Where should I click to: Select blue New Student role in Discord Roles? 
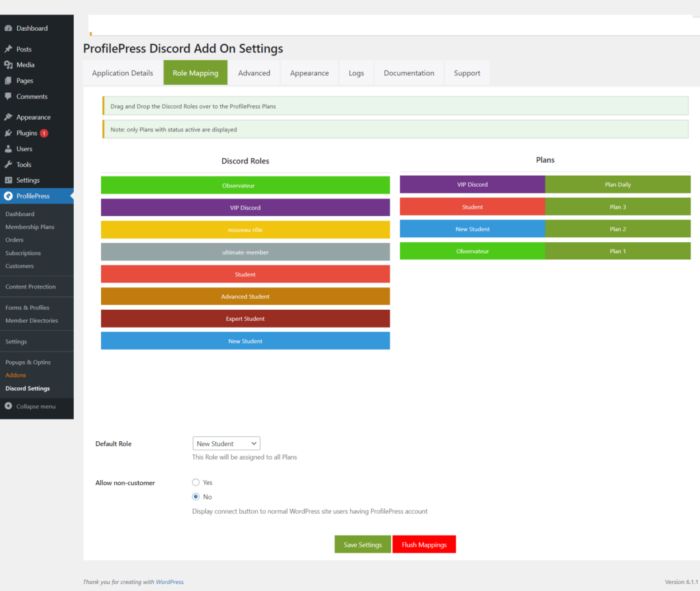(x=245, y=341)
